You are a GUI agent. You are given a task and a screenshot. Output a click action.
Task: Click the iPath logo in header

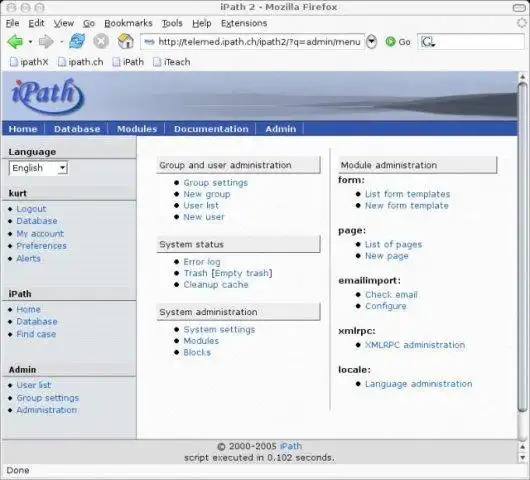(47, 96)
